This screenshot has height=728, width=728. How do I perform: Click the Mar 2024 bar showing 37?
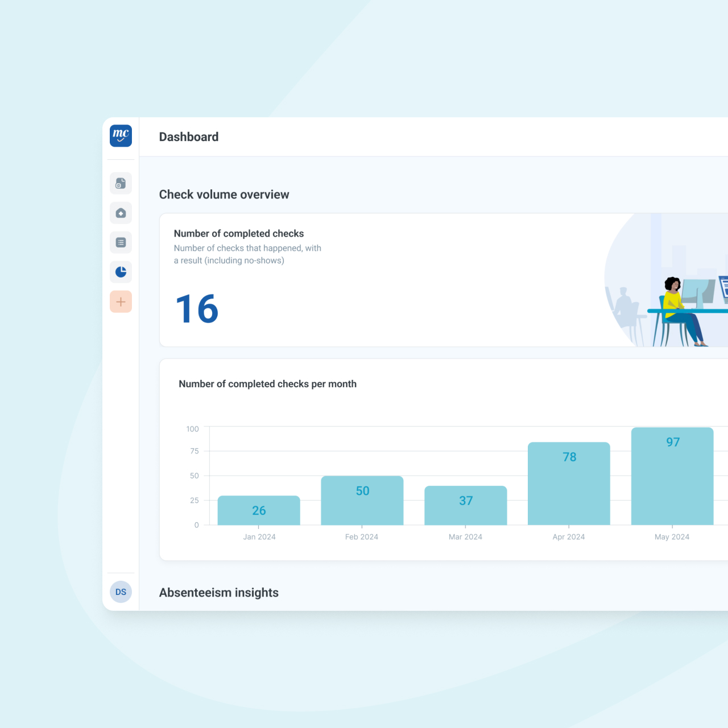click(x=466, y=505)
